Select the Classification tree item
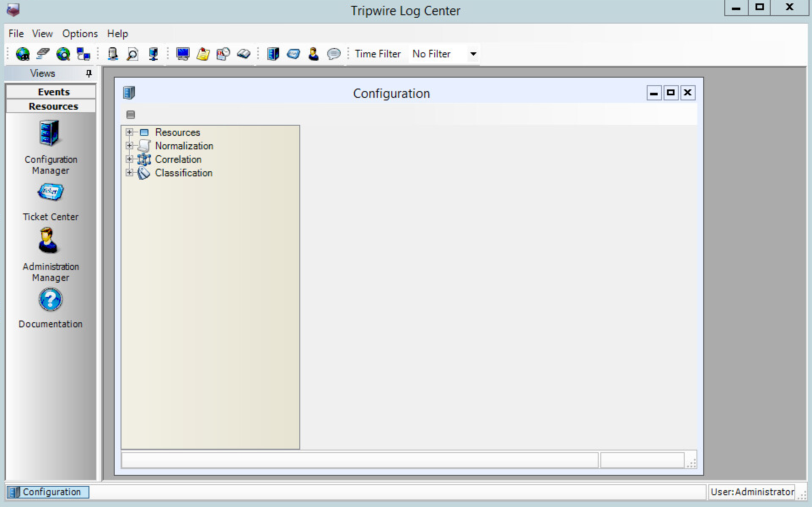 [x=183, y=173]
